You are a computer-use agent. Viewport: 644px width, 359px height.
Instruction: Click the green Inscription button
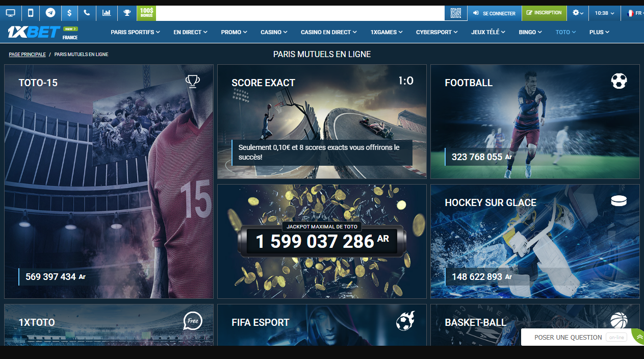(x=543, y=13)
